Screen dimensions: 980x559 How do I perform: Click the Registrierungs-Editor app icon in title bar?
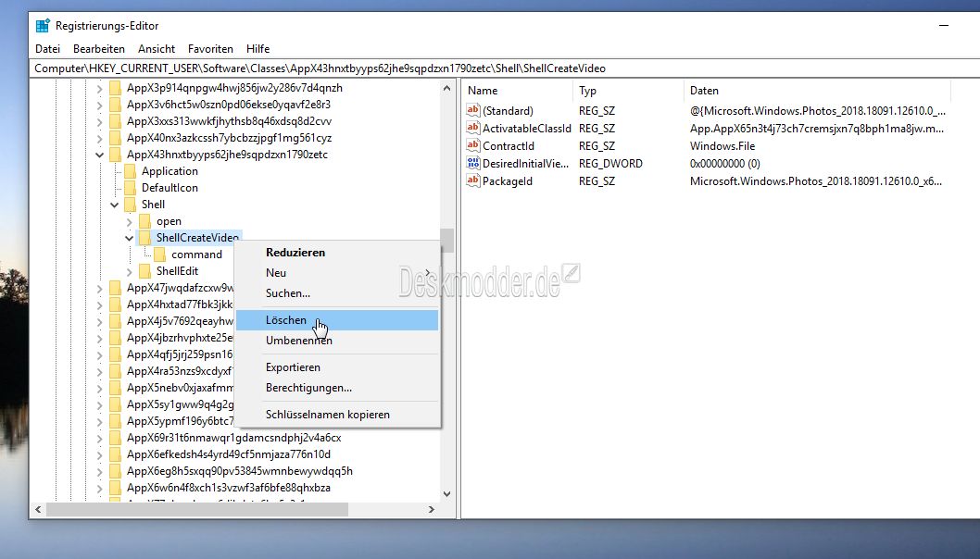(43, 26)
